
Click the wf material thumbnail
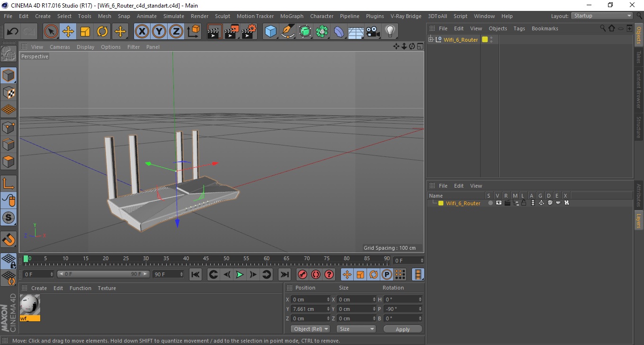coord(30,305)
